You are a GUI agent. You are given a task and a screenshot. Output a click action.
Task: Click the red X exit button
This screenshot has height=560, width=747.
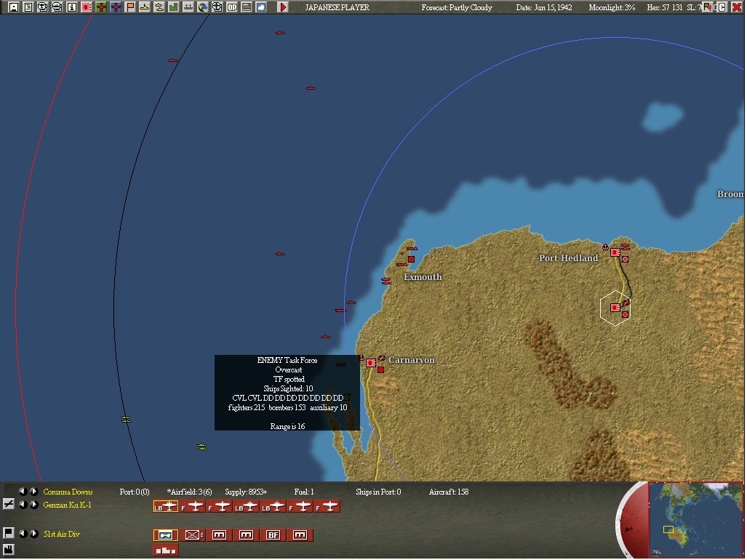[x=737, y=7]
